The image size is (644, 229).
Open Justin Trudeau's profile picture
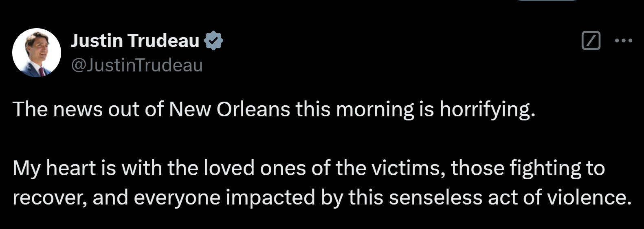click(x=37, y=53)
